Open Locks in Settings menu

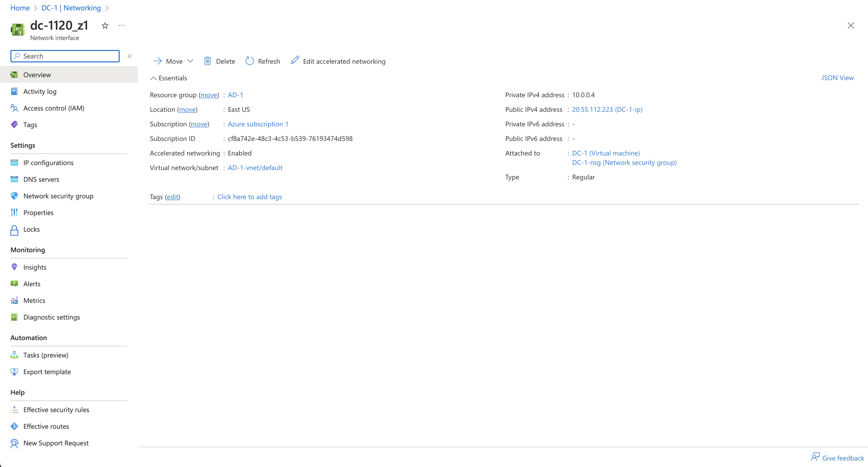[69, 229]
